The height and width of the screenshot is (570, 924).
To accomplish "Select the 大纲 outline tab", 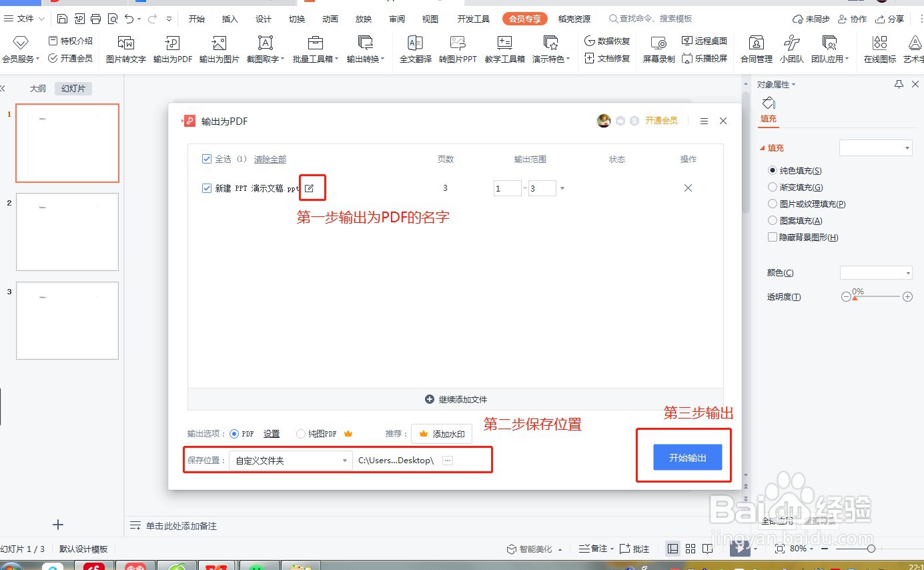I will tap(38, 87).
